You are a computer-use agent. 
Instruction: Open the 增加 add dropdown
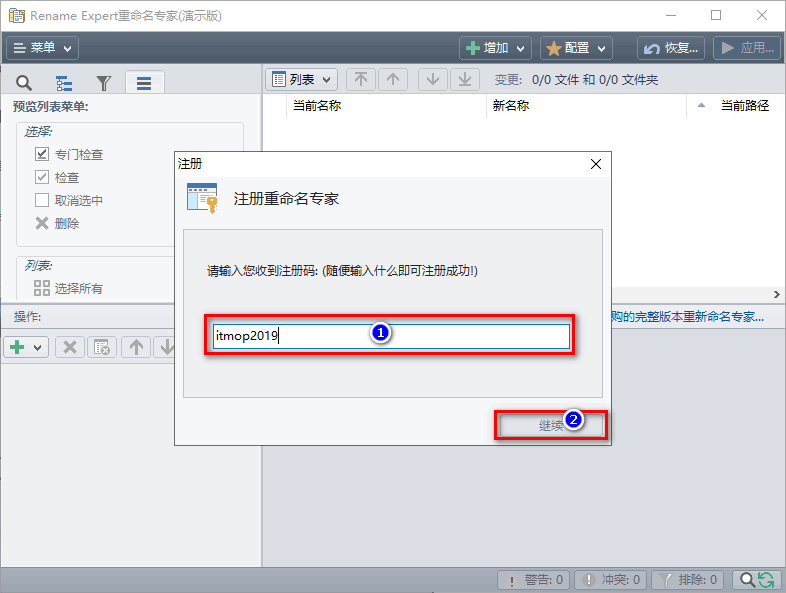(495, 48)
